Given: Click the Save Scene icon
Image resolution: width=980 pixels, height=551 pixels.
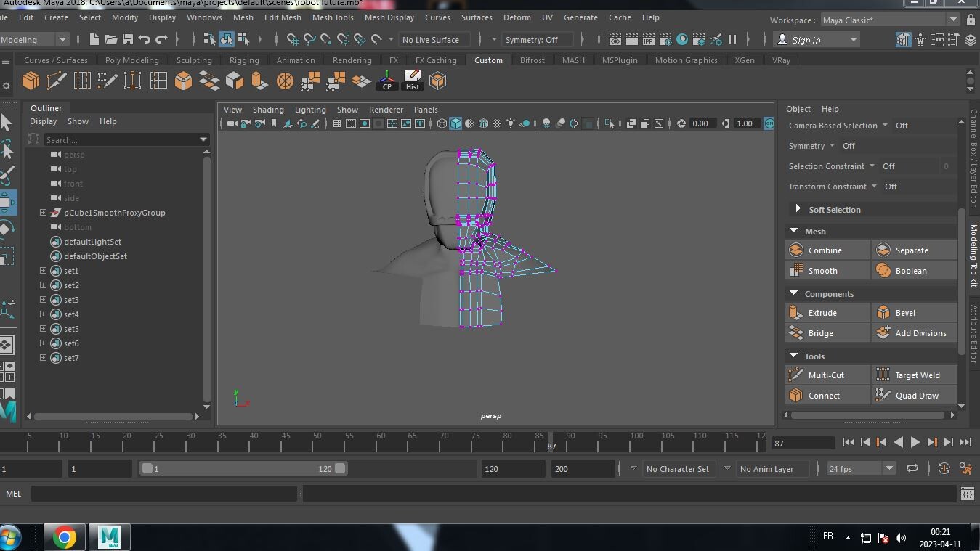Looking at the screenshot, I should tap(128, 39).
